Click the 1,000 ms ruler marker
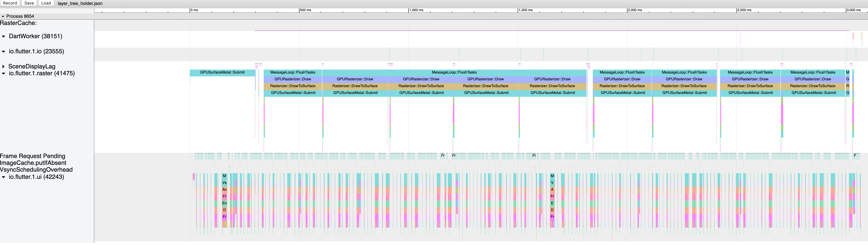This screenshot has height=245, width=868. click(x=416, y=10)
